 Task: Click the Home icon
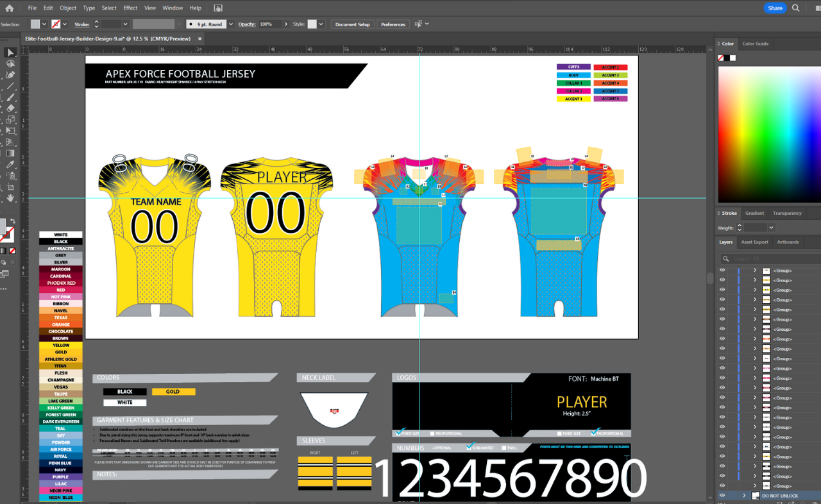(9, 8)
